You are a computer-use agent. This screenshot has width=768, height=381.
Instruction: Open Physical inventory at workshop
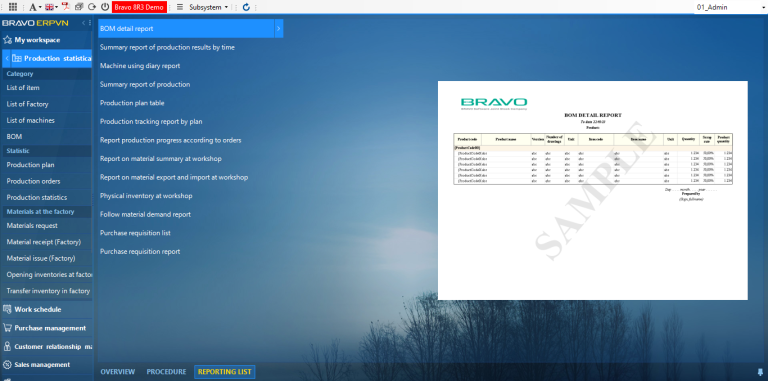[146, 196]
